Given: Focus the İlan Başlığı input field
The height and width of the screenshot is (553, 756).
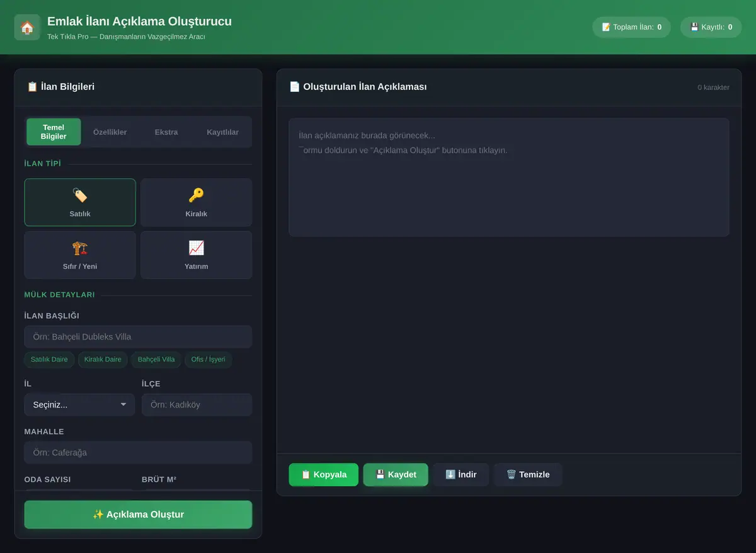Looking at the screenshot, I should (138, 337).
